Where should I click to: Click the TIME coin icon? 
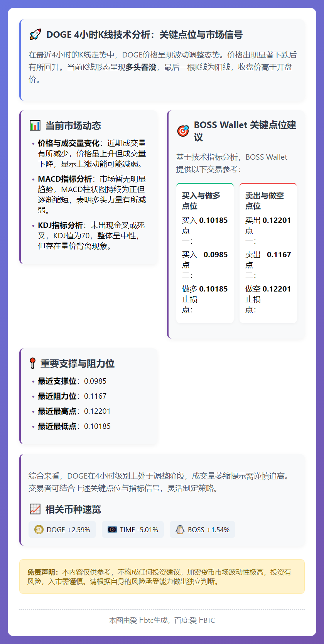pyautogui.click(x=112, y=530)
